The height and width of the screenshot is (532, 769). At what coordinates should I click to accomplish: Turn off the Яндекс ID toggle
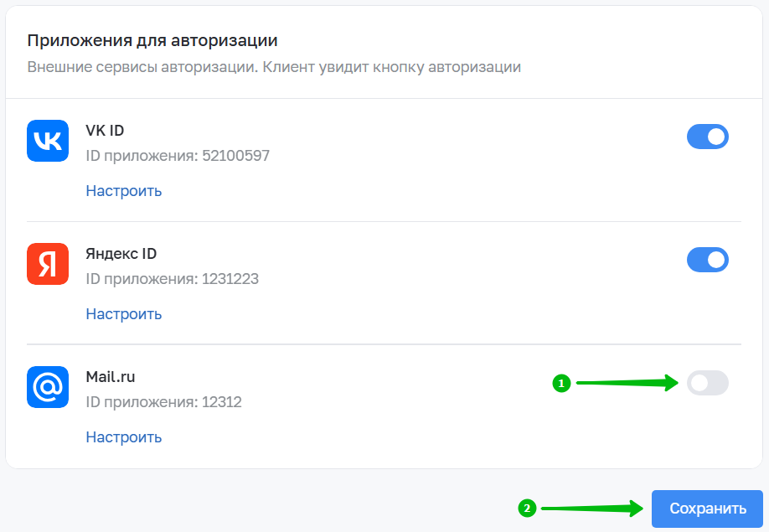[x=707, y=260]
